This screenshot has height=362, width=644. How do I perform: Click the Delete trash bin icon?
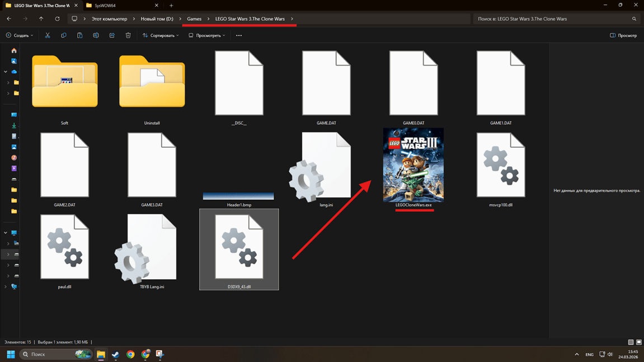[x=128, y=35]
